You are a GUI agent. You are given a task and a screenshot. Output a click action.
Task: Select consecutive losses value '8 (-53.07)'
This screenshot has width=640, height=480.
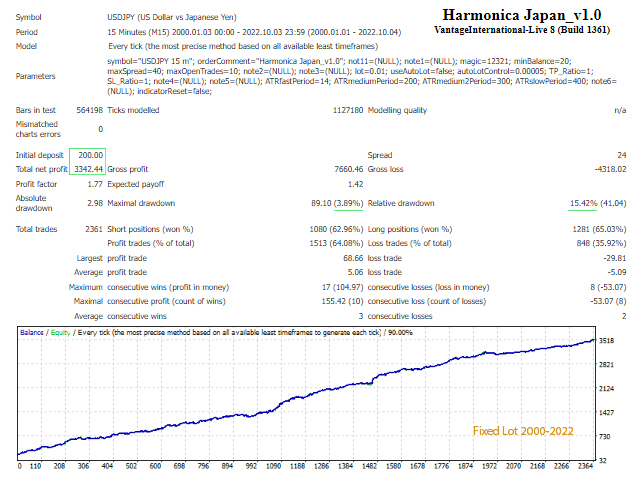[x=608, y=287]
